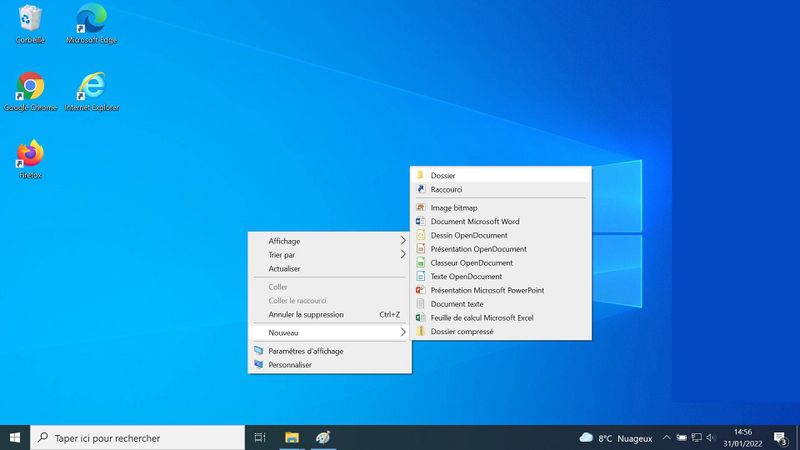
Task: Click the date 31/01/2022 in taskbar
Action: click(743, 444)
